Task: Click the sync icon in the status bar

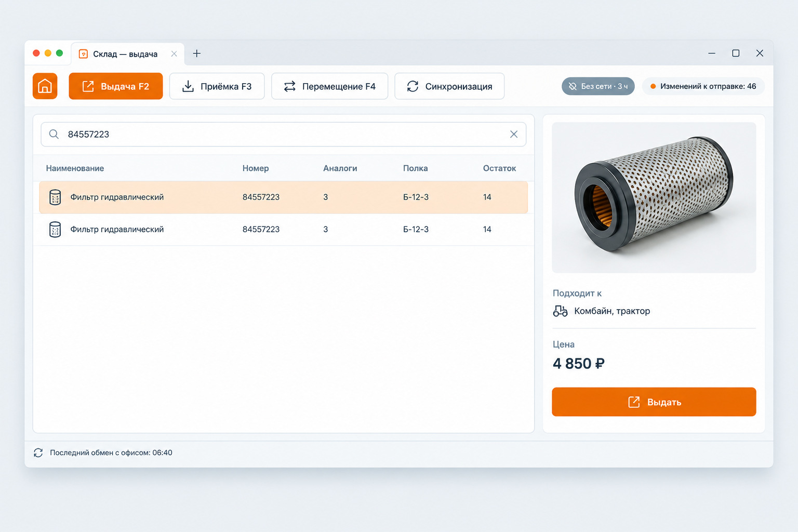Action: [x=38, y=453]
